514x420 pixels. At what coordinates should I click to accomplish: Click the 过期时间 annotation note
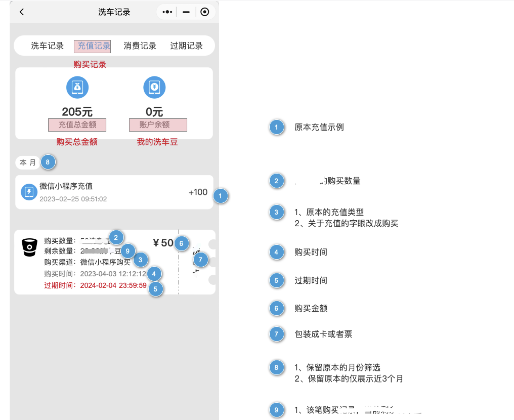[311, 280]
